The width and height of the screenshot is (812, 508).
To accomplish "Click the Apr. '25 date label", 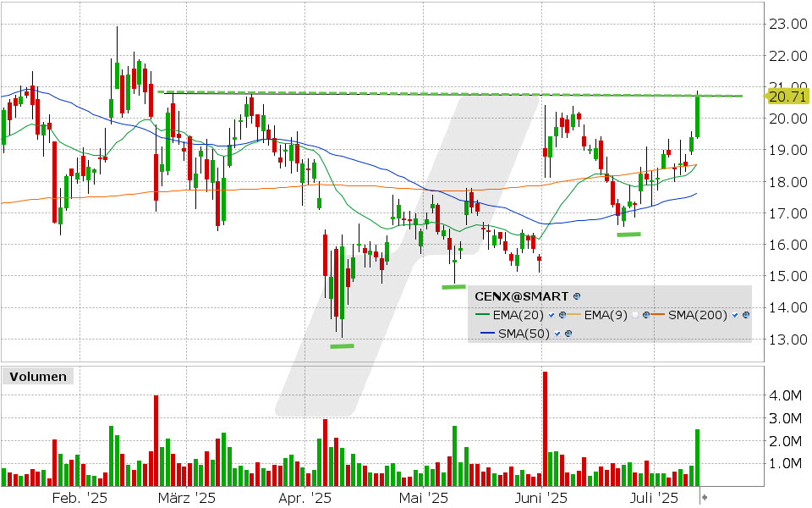I will pyautogui.click(x=304, y=498).
